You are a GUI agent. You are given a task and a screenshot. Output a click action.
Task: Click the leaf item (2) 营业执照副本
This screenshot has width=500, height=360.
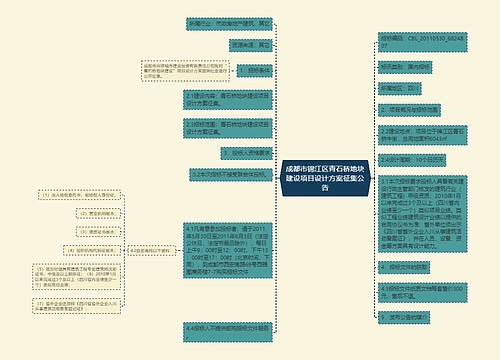pos(98,213)
